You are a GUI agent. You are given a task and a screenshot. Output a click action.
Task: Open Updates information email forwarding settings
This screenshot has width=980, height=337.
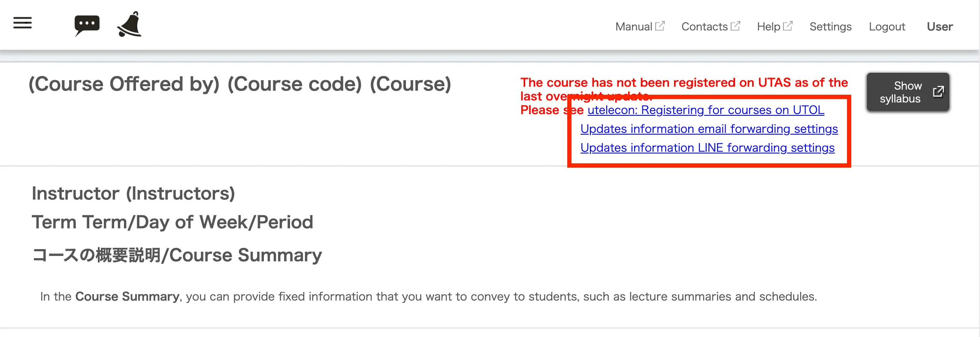(709, 129)
